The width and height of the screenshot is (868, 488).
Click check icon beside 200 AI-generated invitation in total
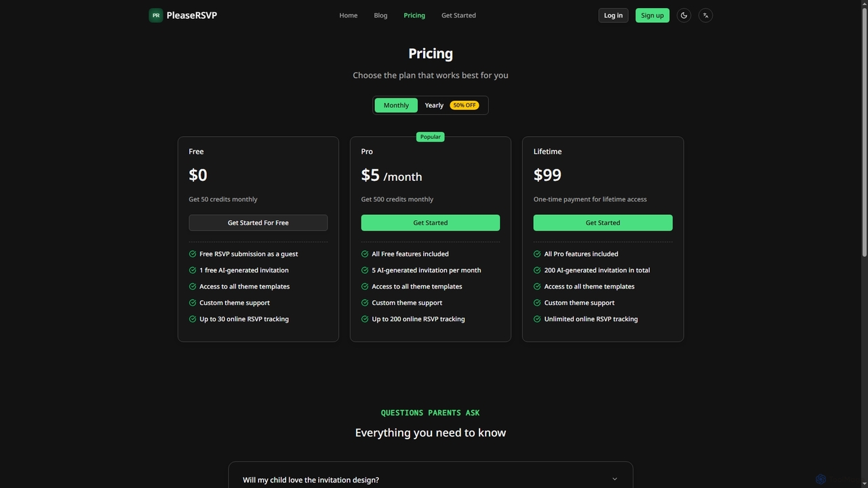(x=537, y=270)
